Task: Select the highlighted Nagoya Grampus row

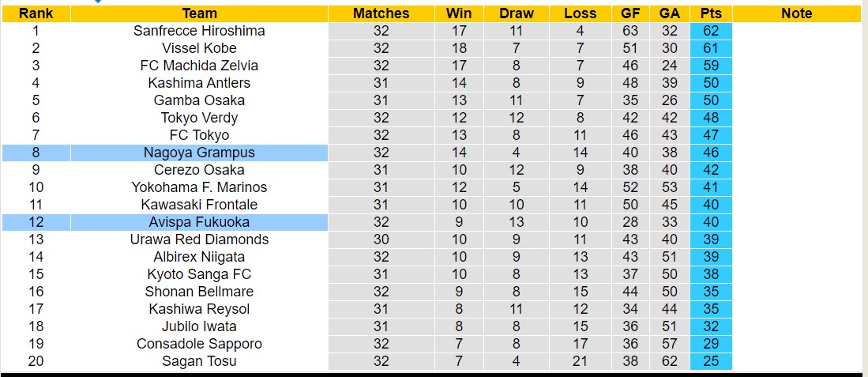Action: point(199,153)
